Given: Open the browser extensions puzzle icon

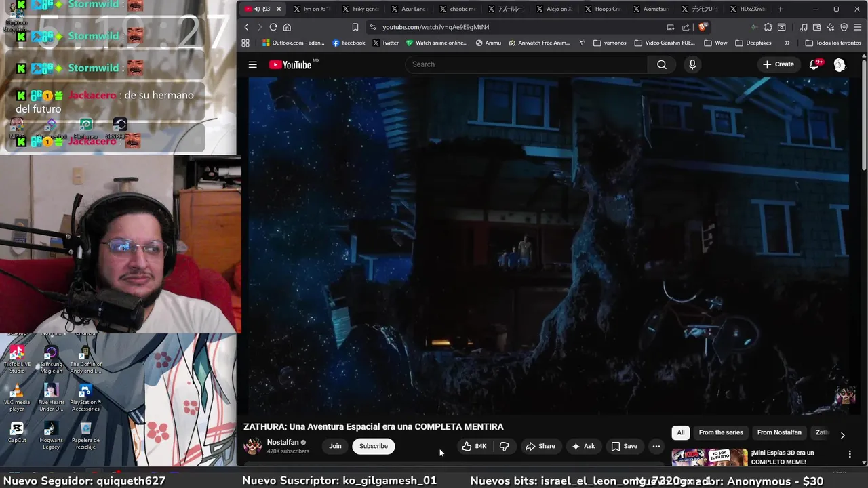Looking at the screenshot, I should [x=768, y=27].
